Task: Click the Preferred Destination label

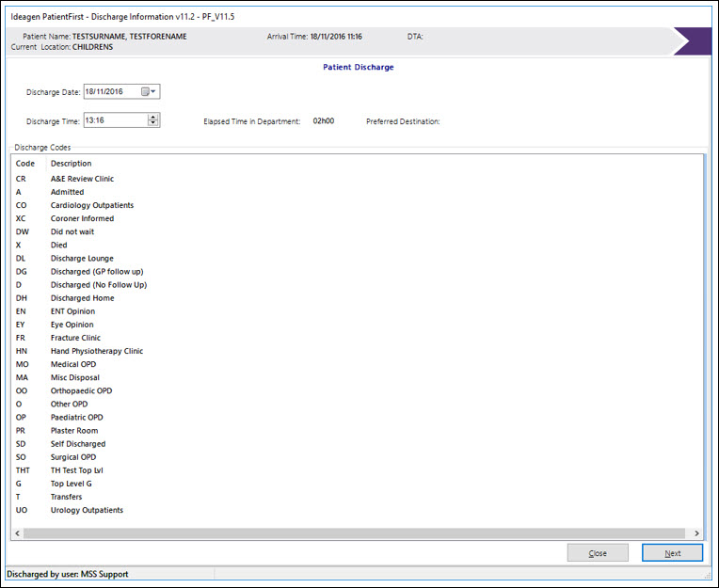Action: (403, 121)
